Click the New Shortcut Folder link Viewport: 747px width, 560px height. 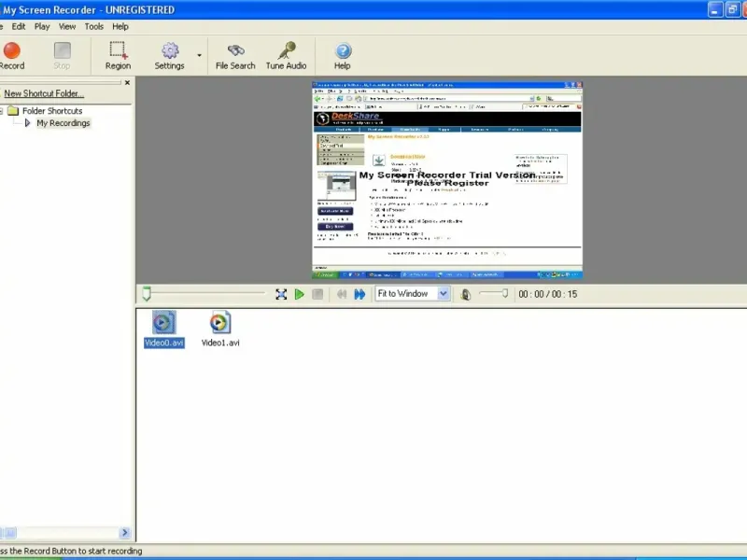click(44, 94)
